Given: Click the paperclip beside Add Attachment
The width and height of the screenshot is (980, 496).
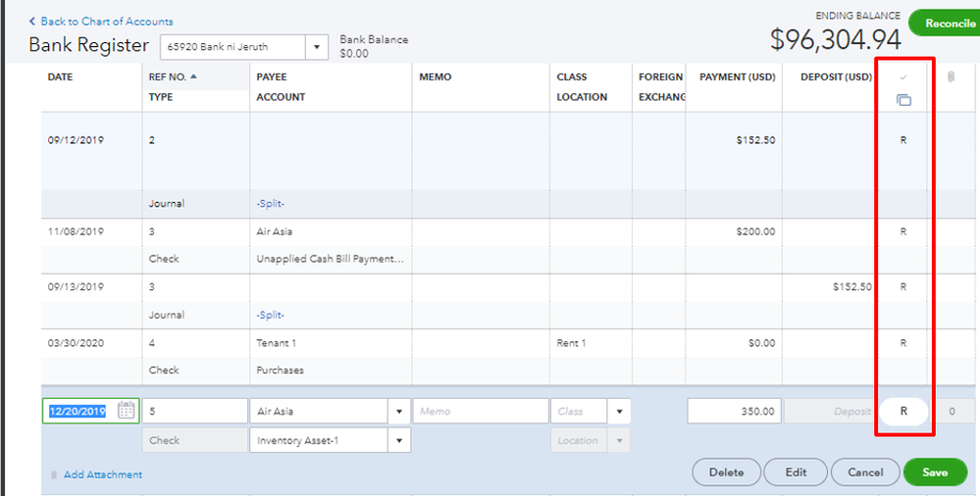Looking at the screenshot, I should click(53, 474).
